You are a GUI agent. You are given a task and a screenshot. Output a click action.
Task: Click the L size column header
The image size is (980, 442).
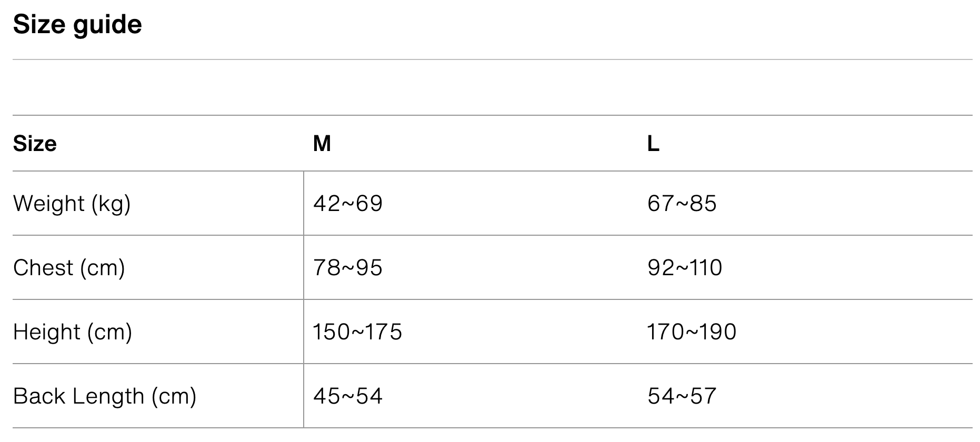point(653,144)
